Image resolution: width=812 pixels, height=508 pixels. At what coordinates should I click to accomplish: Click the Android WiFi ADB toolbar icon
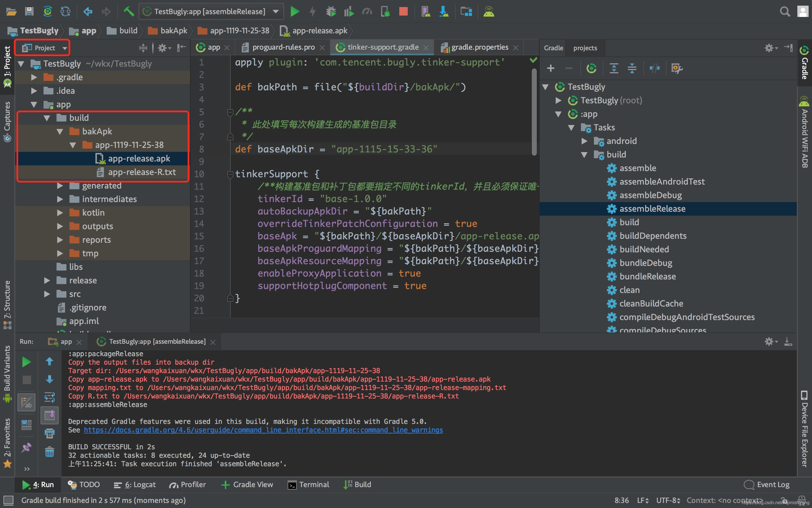coord(489,12)
